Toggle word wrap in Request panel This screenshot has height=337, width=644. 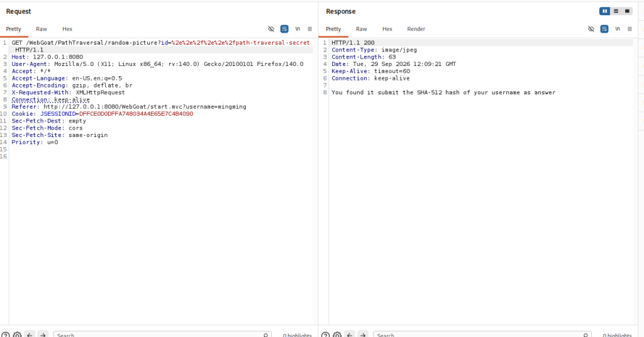click(x=284, y=29)
